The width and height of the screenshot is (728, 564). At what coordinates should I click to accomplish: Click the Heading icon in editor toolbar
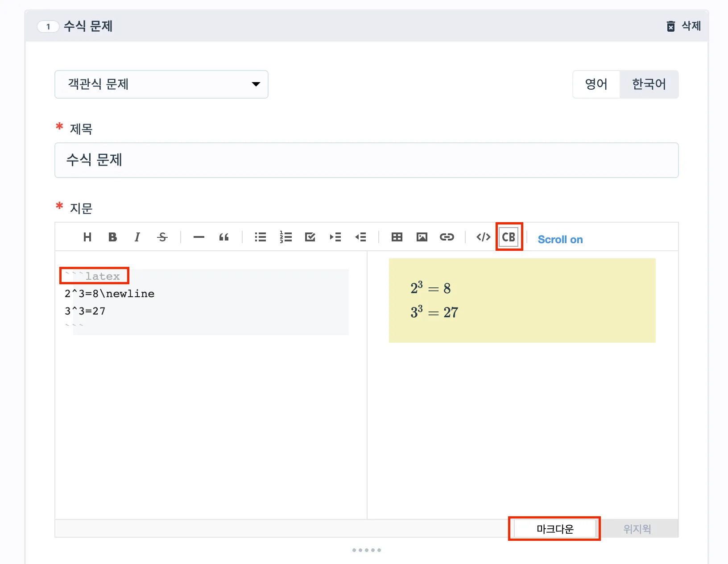pos(87,237)
